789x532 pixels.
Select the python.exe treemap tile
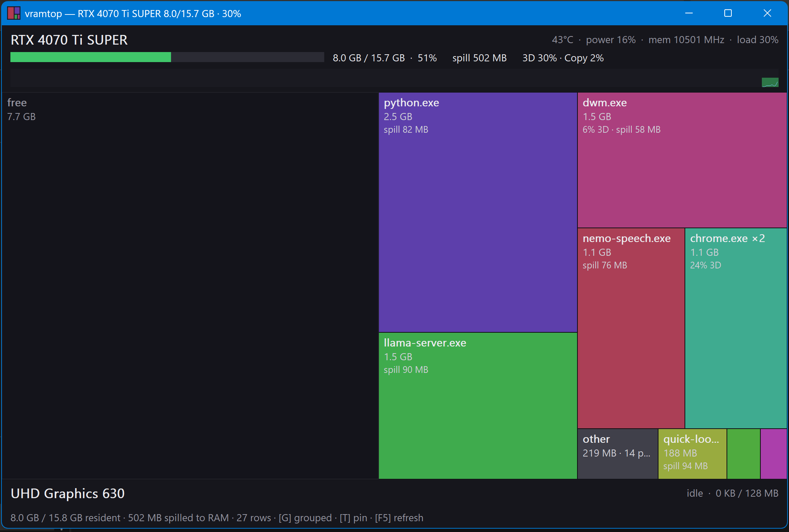click(478, 212)
